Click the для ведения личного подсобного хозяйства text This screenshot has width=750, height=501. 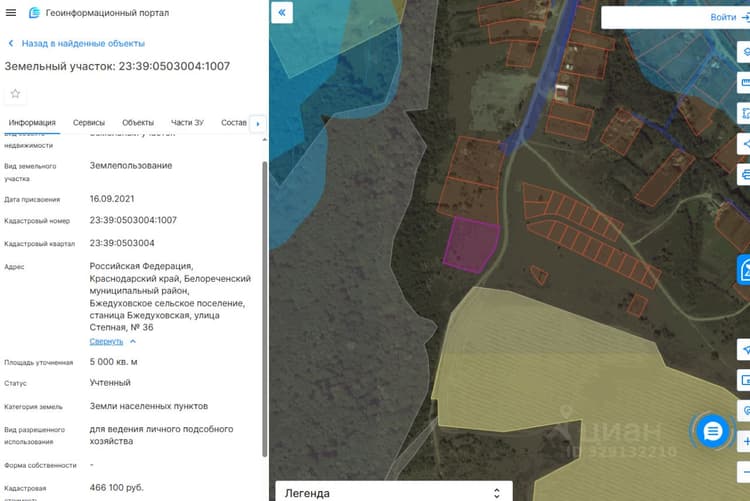[x=161, y=435]
